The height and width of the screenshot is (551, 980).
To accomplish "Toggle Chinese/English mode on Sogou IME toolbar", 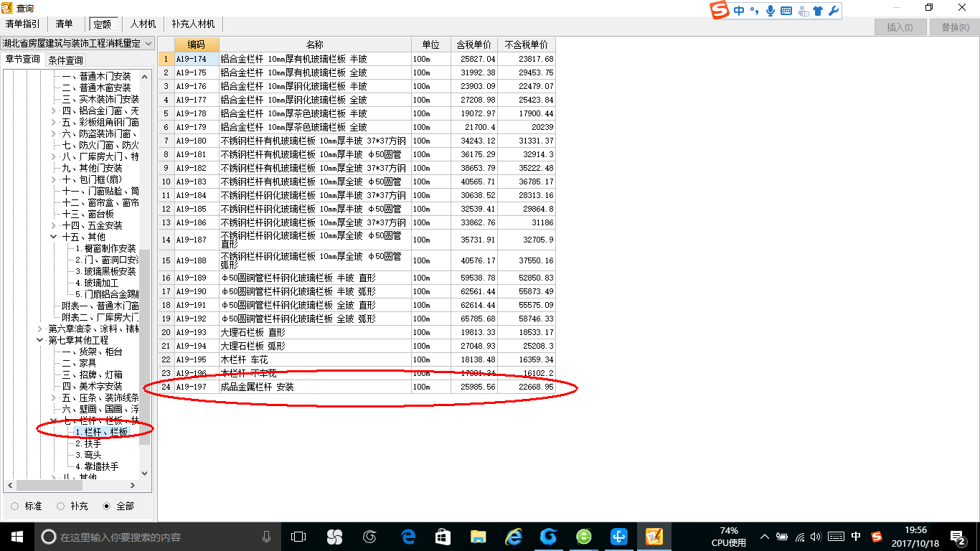I will (x=739, y=11).
